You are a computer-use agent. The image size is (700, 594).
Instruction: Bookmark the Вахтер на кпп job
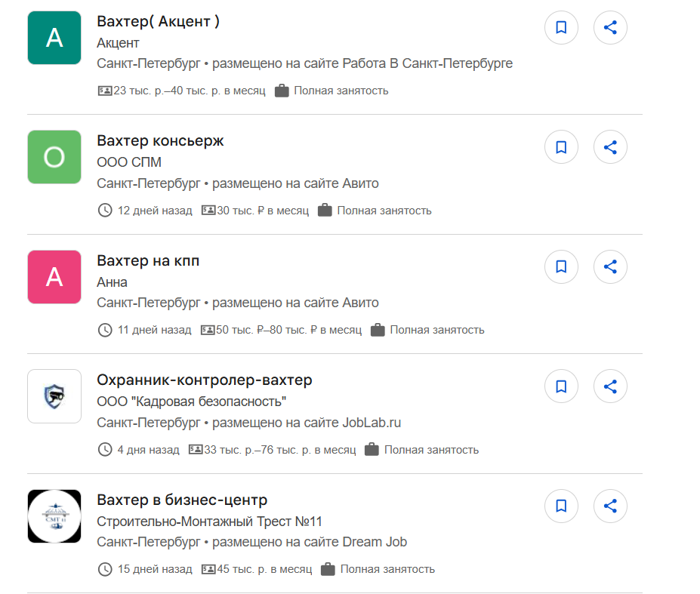[561, 266]
